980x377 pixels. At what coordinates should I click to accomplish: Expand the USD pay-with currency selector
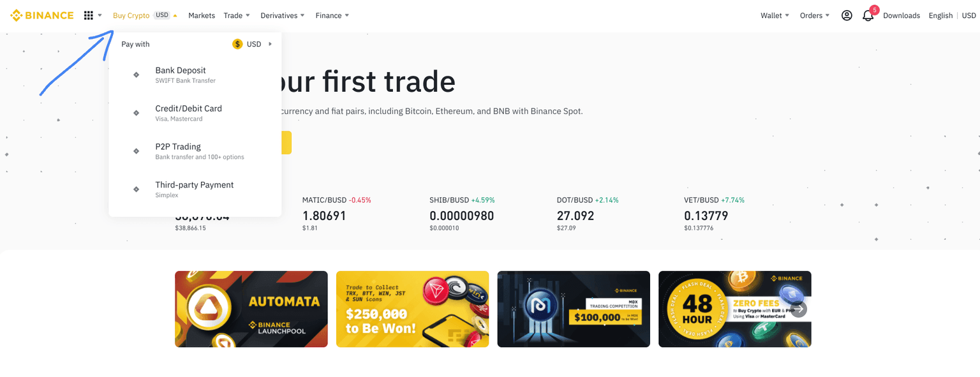tap(253, 44)
